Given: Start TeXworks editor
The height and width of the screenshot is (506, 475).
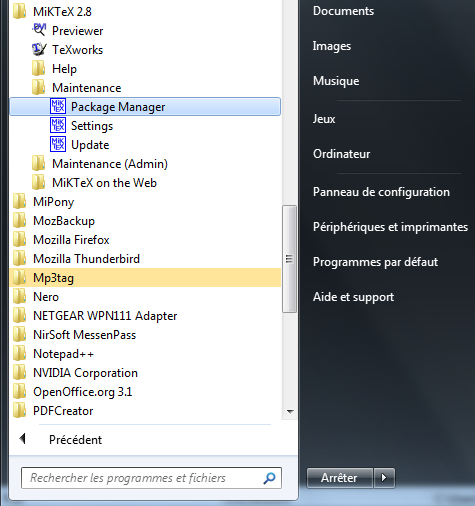Looking at the screenshot, I should 145,49.
